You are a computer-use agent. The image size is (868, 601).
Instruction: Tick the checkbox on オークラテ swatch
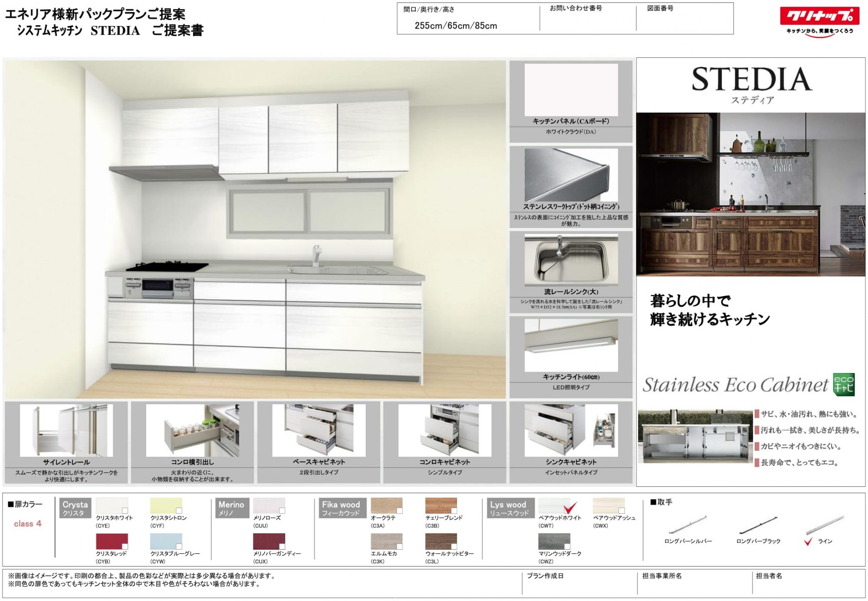(399, 511)
